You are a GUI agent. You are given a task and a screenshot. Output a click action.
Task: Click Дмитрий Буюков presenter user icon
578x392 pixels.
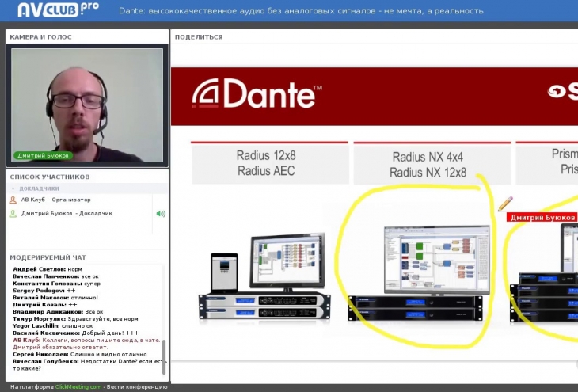tap(13, 214)
